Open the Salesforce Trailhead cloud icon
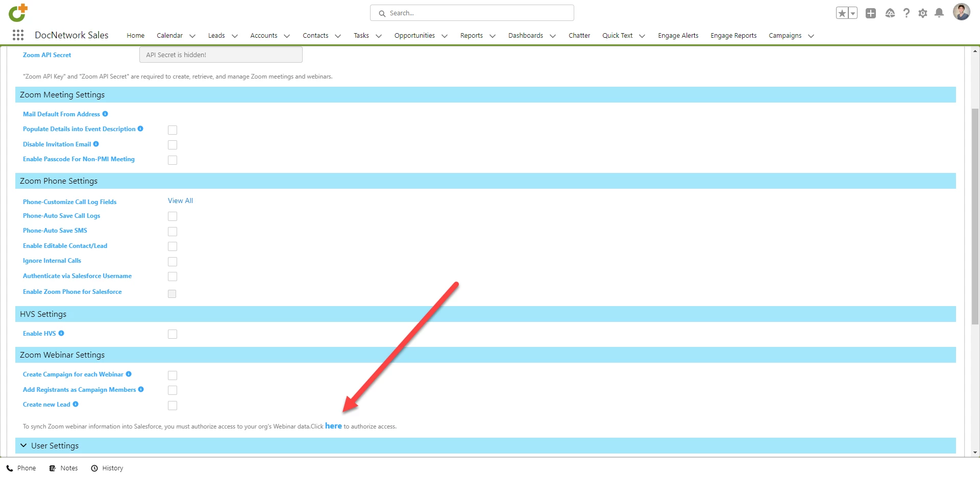980x478 pixels. coord(890,13)
